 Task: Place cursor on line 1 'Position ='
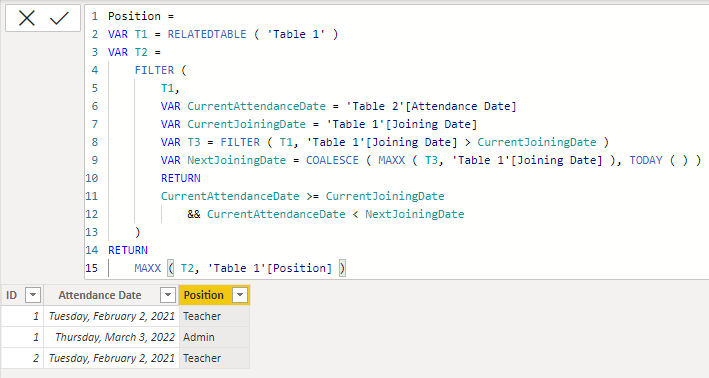point(141,16)
